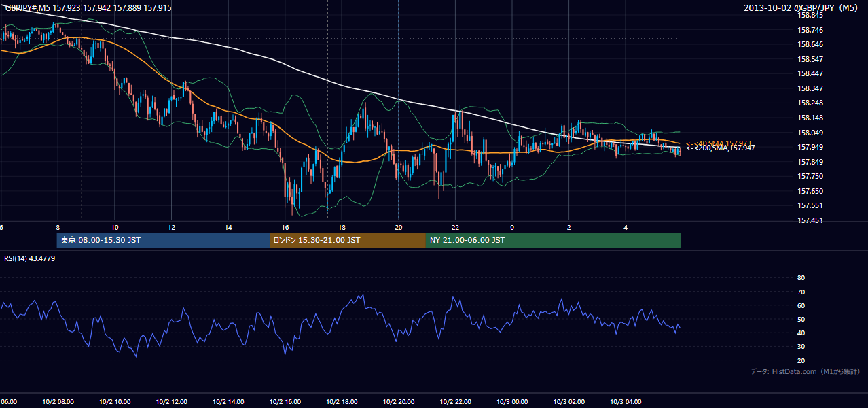868x408 pixels.
Task: Click the Tokyo session bar 東京 08:00-15:30 JST
Action: coord(164,240)
